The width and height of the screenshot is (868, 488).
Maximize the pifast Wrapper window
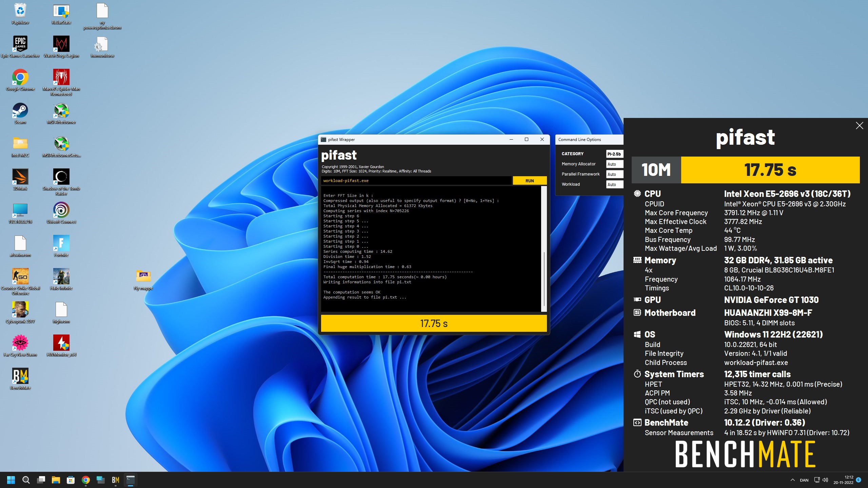(x=527, y=139)
